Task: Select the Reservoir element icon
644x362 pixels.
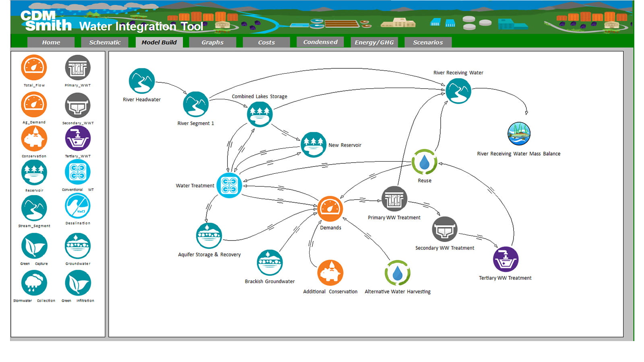Action: click(34, 172)
